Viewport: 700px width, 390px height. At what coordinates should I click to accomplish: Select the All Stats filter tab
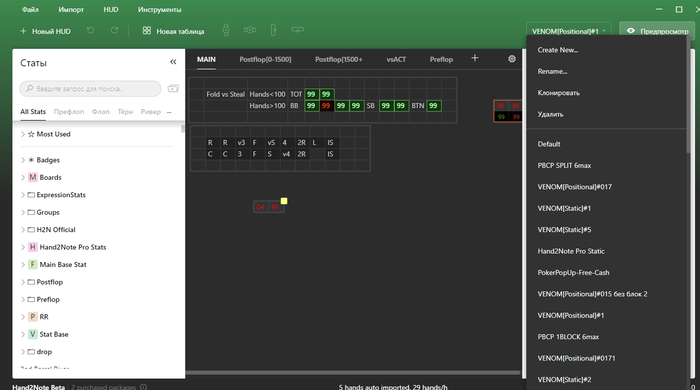point(33,112)
